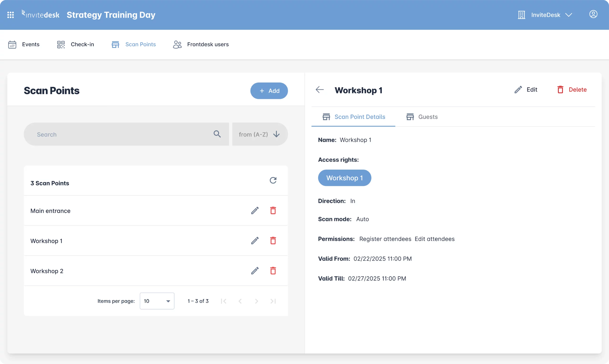Image resolution: width=609 pixels, height=364 pixels.
Task: Open the user account profile icon
Action: coord(593,14)
